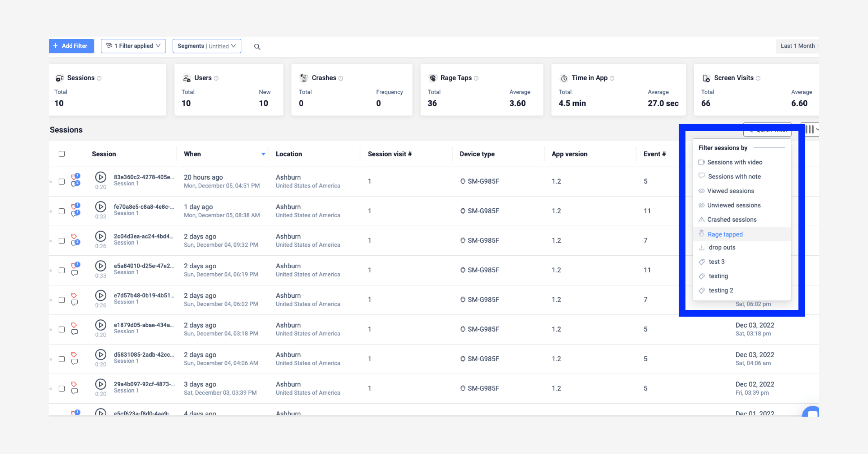Open the Last 1 Month date range dropdown
Image resolution: width=868 pixels, height=454 pixels.
click(x=797, y=46)
